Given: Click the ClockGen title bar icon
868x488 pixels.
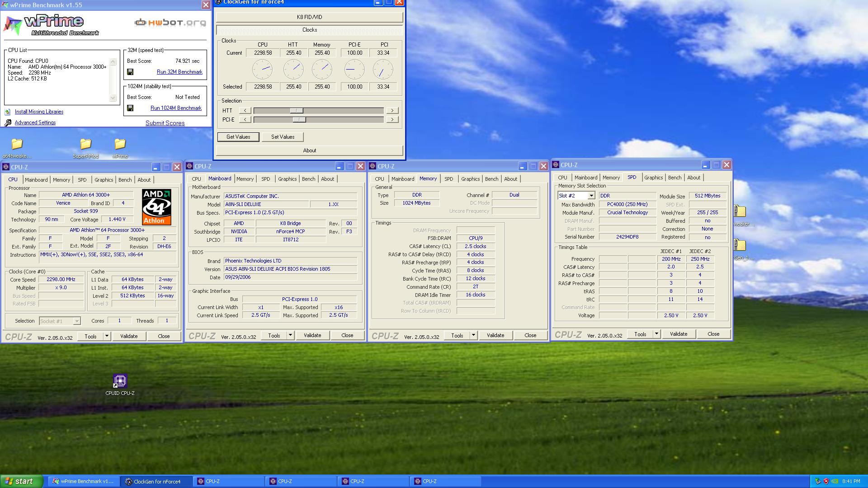Looking at the screenshot, I should (x=218, y=2).
